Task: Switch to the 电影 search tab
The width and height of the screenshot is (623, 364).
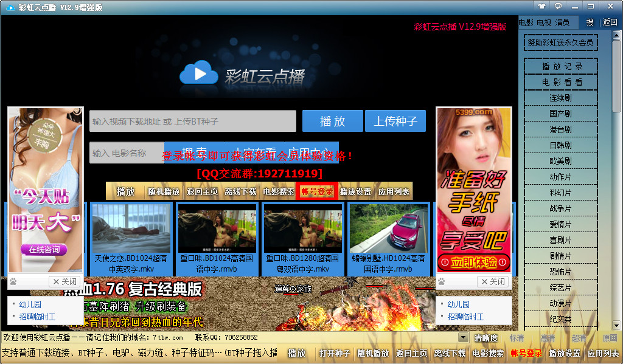Action: pyautogui.click(x=526, y=22)
